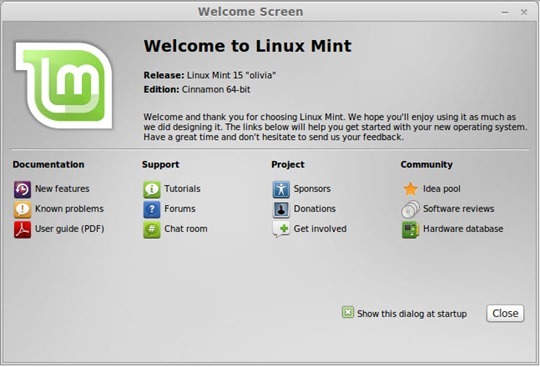View the Sponsors link
The height and width of the screenshot is (367, 540).
click(312, 189)
